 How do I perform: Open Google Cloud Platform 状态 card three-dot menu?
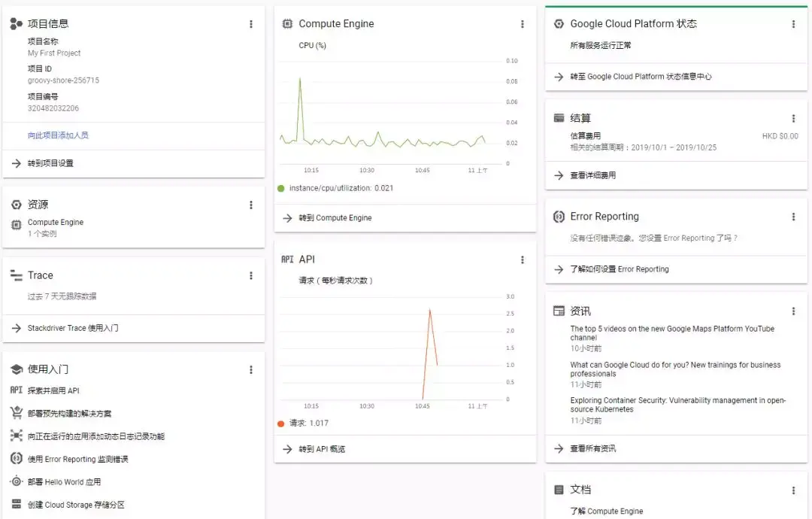click(793, 24)
